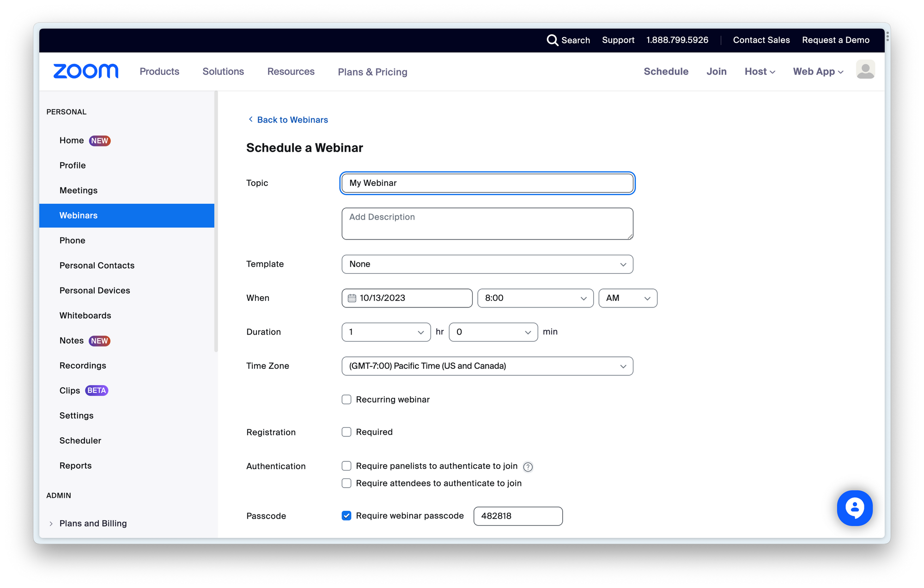Click the Support link
Image resolution: width=924 pixels, height=588 pixels.
(618, 40)
